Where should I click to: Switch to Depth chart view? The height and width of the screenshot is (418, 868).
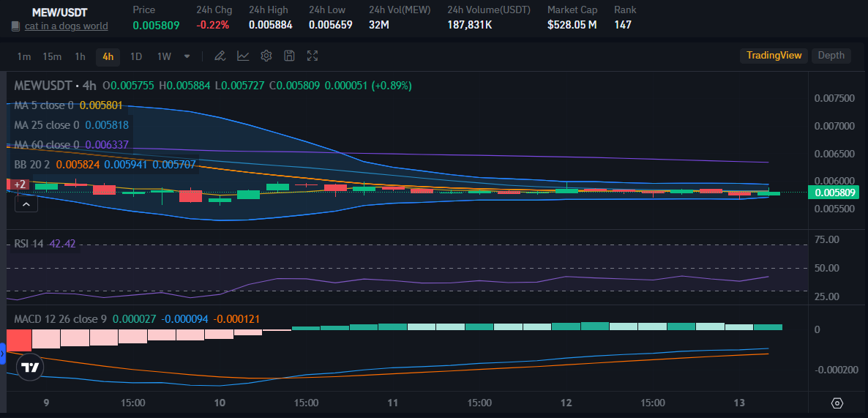(x=831, y=56)
